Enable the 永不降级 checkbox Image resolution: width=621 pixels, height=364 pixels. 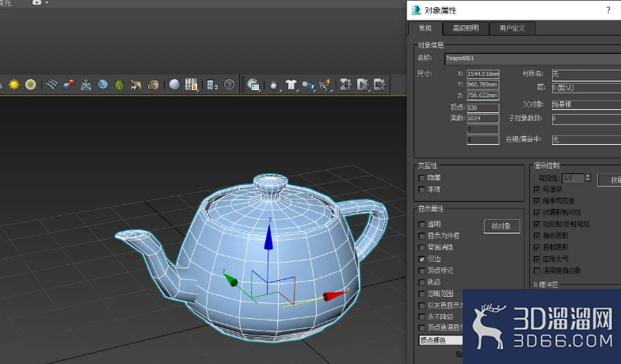[x=421, y=317]
